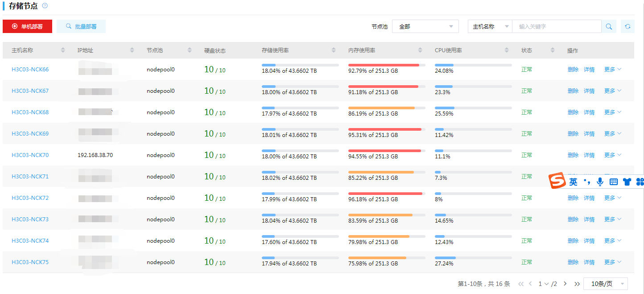Open the 10条/页 page size dropdown
This screenshot has height=294, width=644.
(x=606, y=284)
